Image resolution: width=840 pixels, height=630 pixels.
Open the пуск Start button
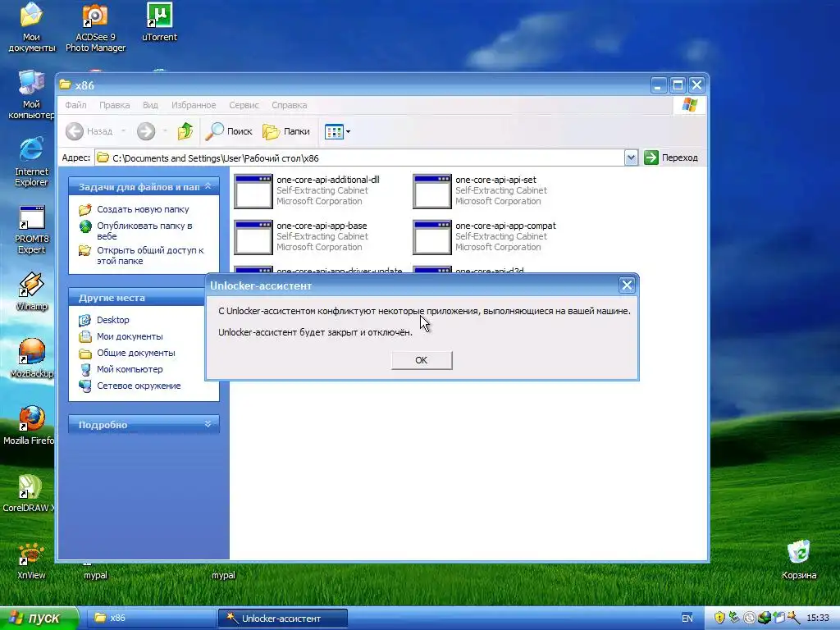click(x=39, y=619)
